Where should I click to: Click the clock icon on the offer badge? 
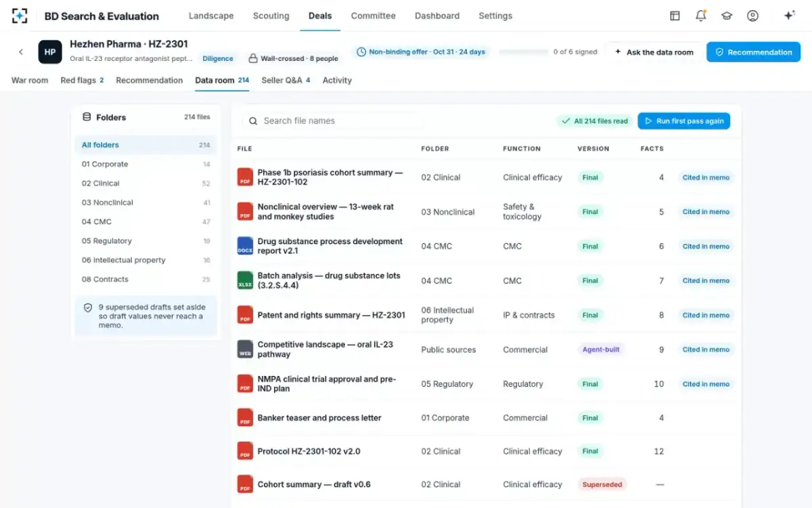coord(361,52)
